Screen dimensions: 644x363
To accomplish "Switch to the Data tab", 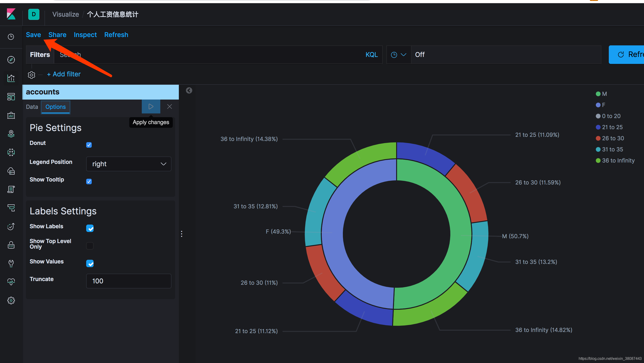I will coord(32,107).
